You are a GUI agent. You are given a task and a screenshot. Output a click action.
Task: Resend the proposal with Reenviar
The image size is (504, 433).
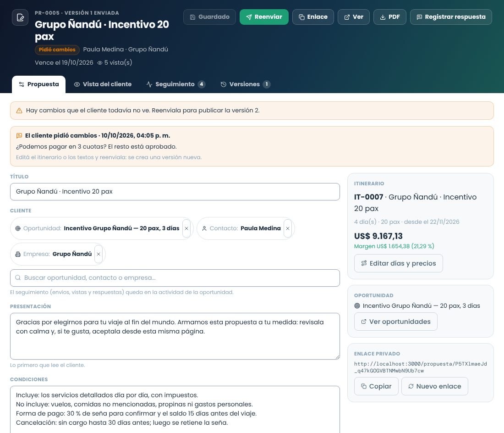(264, 17)
